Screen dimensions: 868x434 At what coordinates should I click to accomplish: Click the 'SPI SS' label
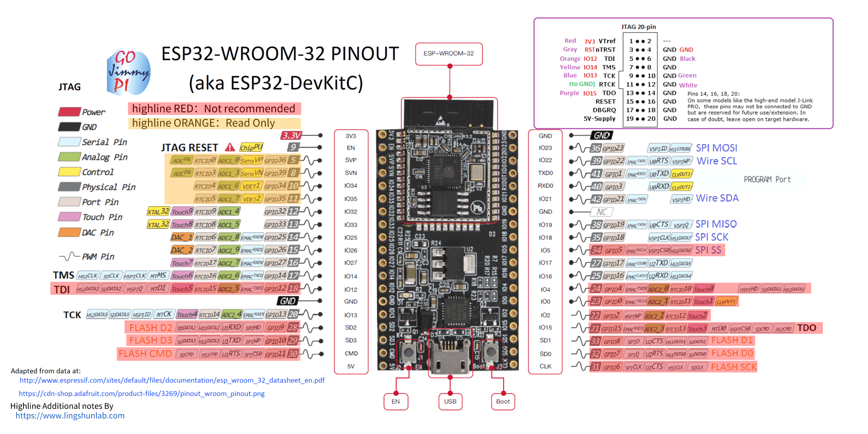point(708,250)
